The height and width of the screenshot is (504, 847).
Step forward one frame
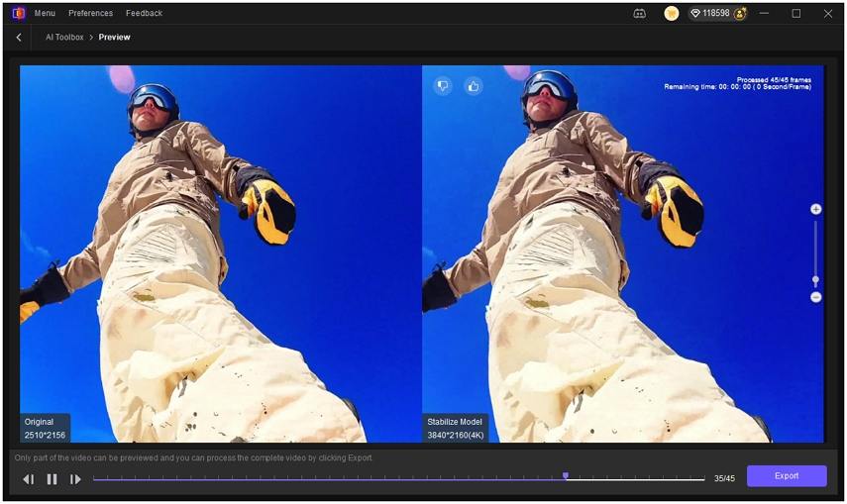pos(75,479)
